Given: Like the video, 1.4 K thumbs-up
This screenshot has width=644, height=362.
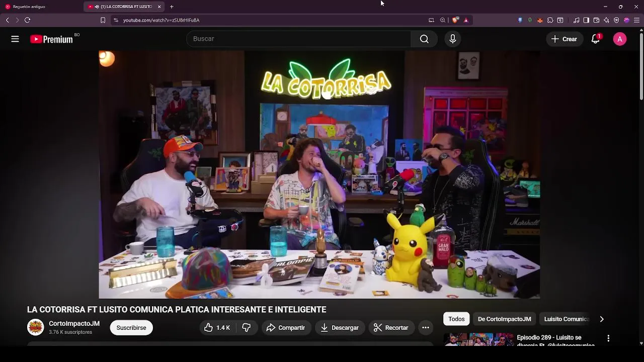Looking at the screenshot, I should tap(217, 328).
